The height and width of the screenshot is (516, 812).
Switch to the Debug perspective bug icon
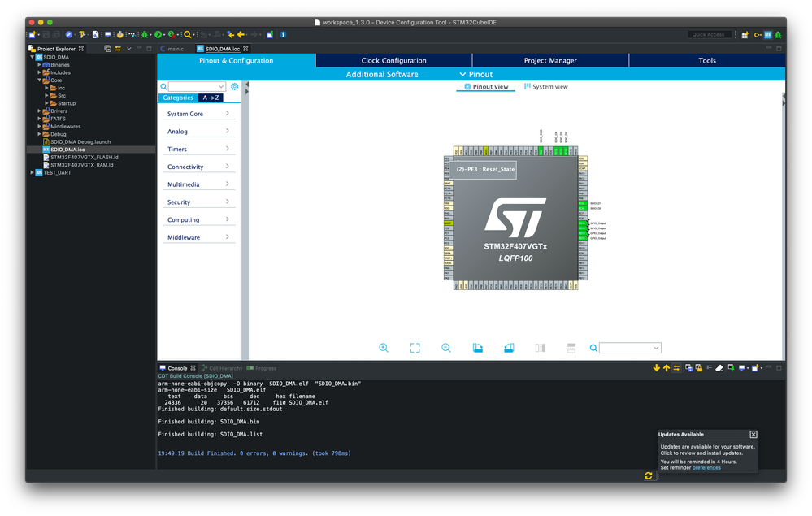(x=778, y=35)
